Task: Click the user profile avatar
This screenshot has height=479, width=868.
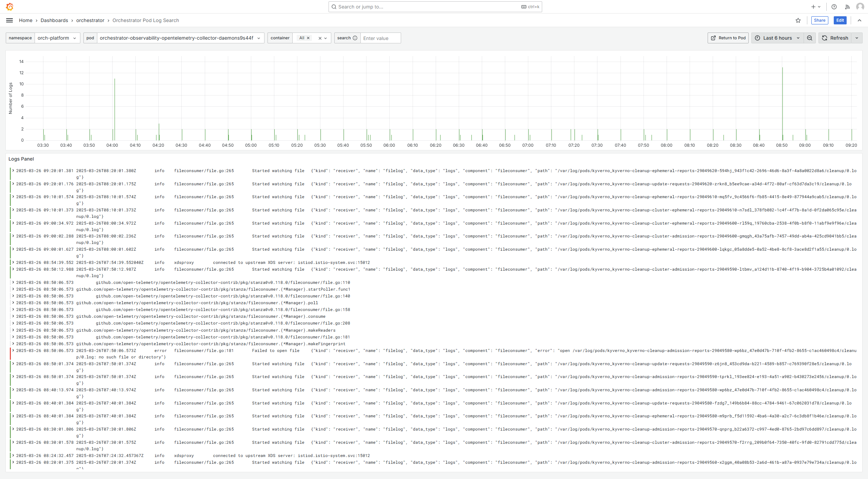Action: pyautogui.click(x=860, y=7)
